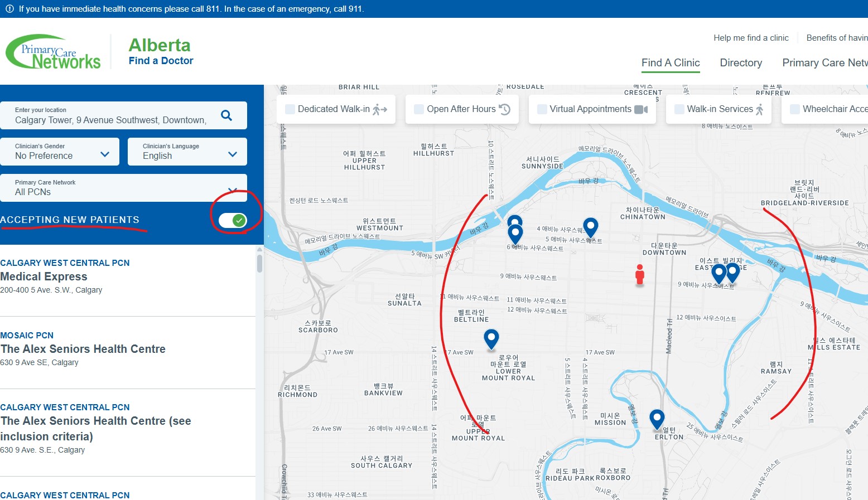Viewport: 868px width, 500px height.
Task: Click the clinic results list scrollbar
Action: 259,263
